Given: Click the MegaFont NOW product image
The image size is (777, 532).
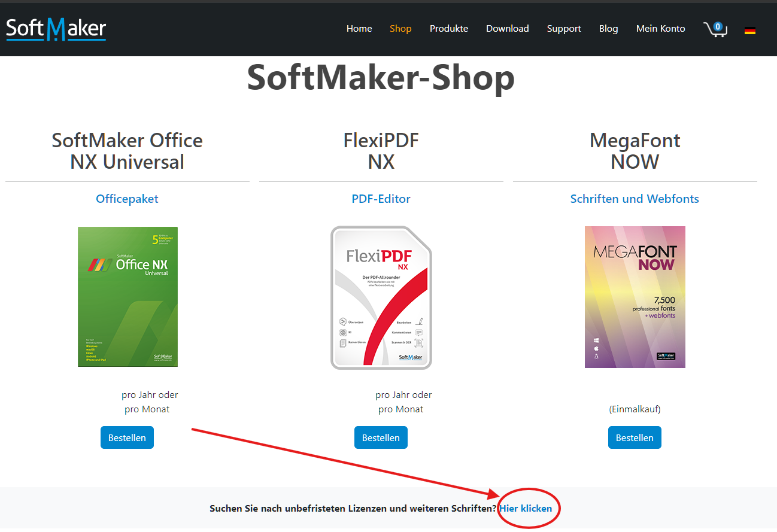Looking at the screenshot, I should pyautogui.click(x=635, y=297).
